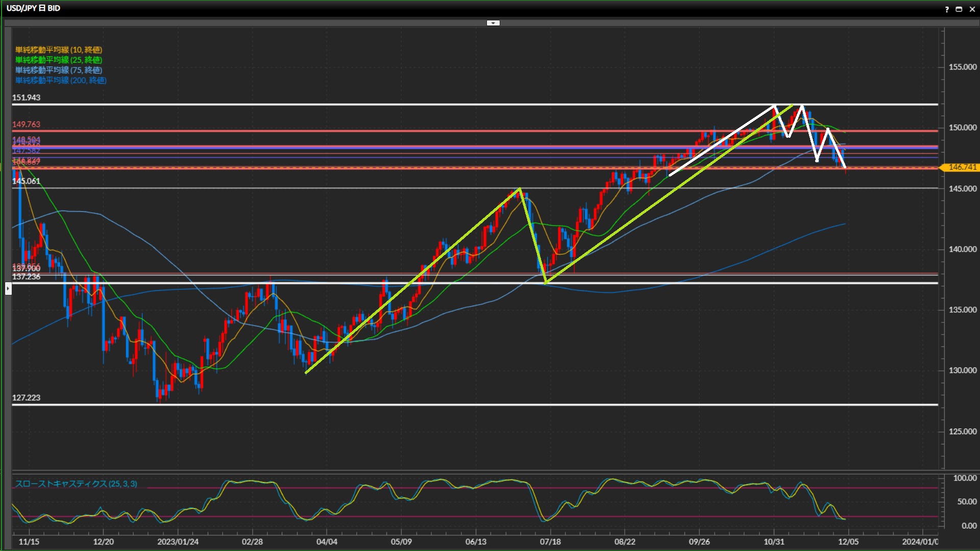Screen dimensions: 980x551
Task: Click the help question mark icon
Action: coord(947,9)
